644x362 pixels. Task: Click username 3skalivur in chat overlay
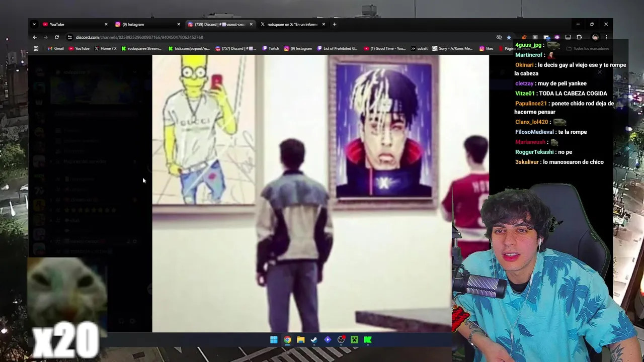(527, 162)
